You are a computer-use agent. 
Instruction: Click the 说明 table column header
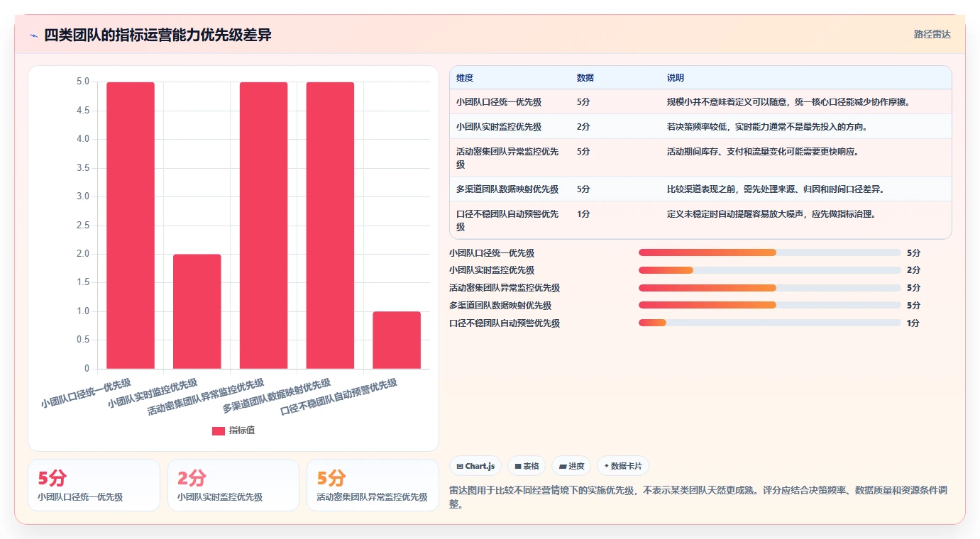pyautogui.click(x=676, y=78)
